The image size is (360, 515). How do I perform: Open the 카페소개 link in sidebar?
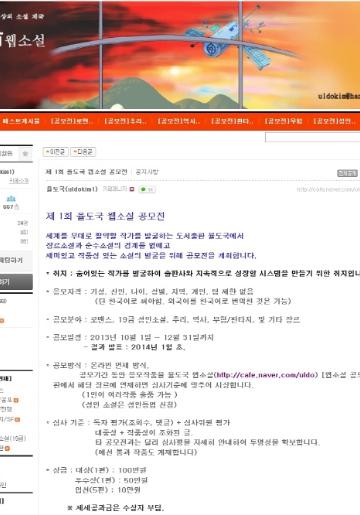(x=19, y=181)
